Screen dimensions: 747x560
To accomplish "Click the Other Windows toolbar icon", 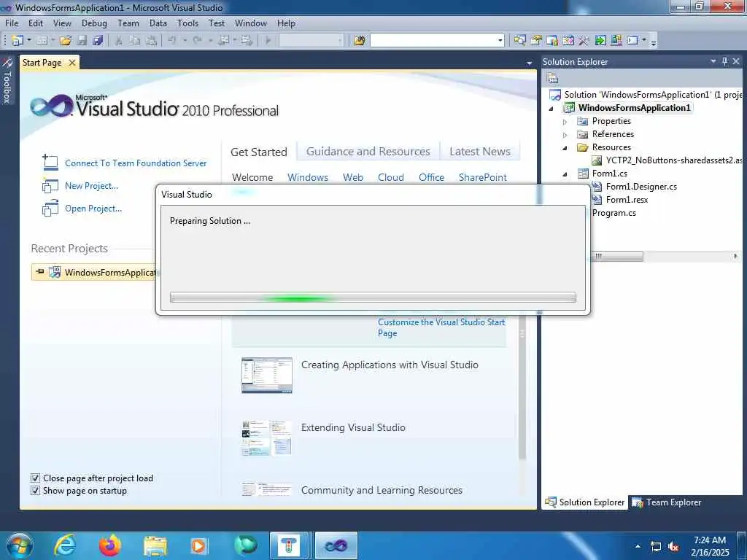I will click(x=632, y=41).
